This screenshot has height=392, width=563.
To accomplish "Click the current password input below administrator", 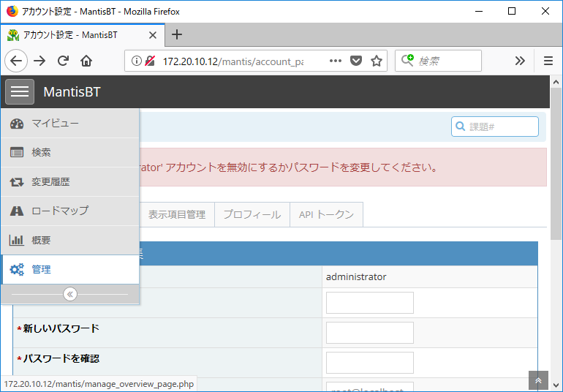I will [x=370, y=303].
